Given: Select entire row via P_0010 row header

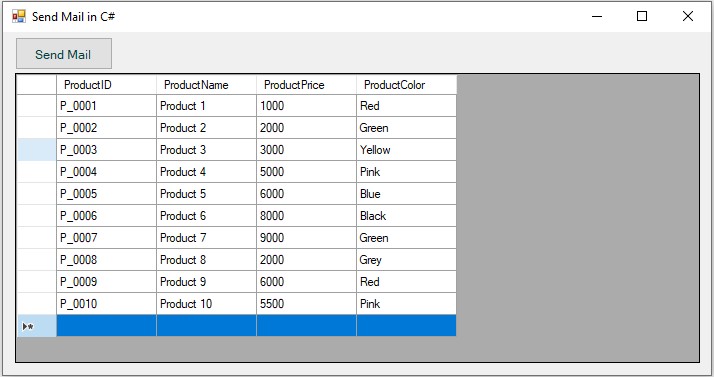Looking at the screenshot, I should coord(36,304).
